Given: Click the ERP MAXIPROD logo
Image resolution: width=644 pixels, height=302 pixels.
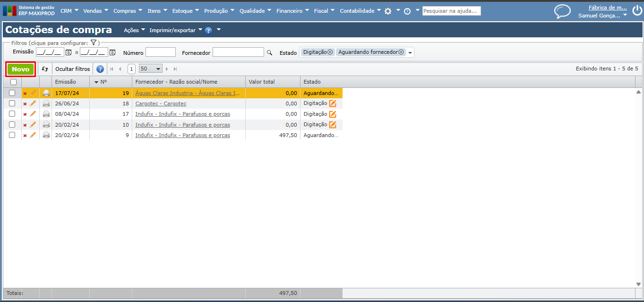Looking at the screenshot, I should click(29, 10).
